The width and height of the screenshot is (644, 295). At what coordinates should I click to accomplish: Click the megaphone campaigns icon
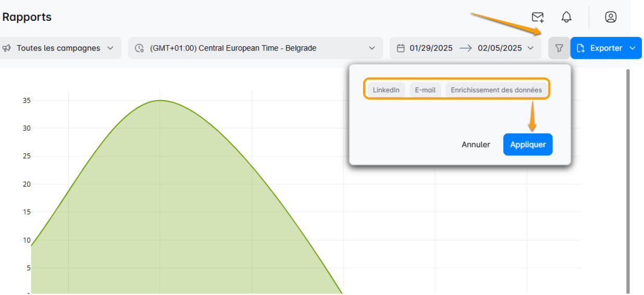pyautogui.click(x=7, y=48)
